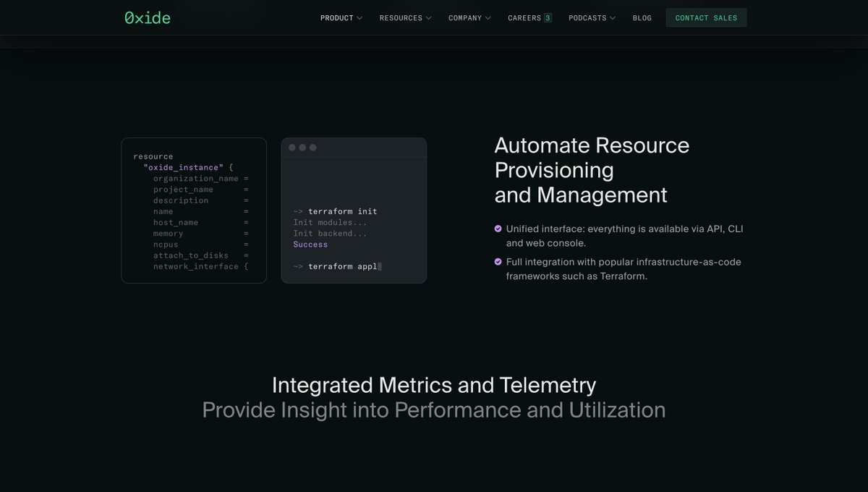The image size is (868, 492).
Task: Expand the PRODUCT dropdown menu
Action: pos(341,18)
